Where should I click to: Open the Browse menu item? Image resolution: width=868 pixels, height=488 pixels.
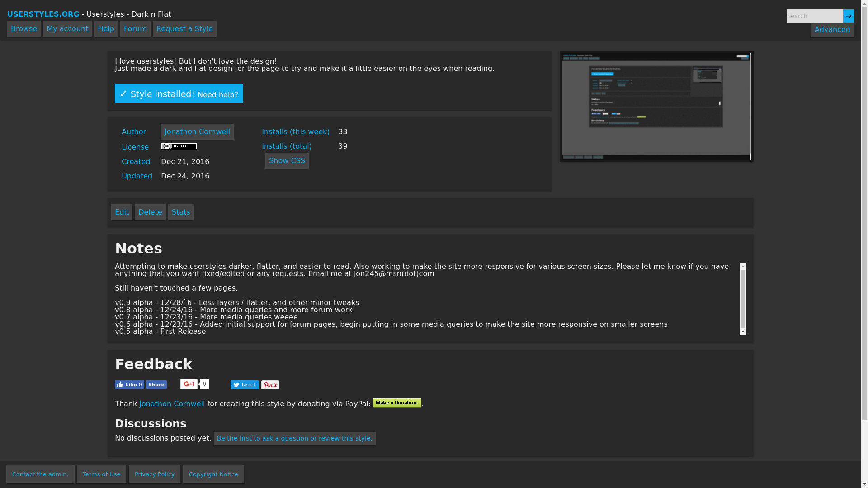pyautogui.click(x=24, y=28)
